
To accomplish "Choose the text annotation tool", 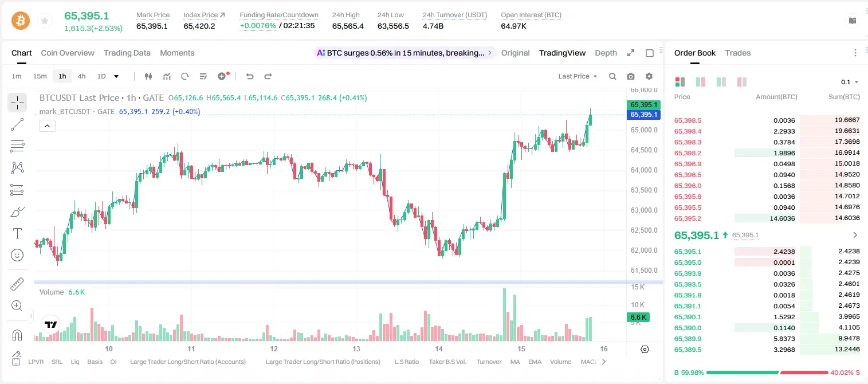I will [17, 233].
